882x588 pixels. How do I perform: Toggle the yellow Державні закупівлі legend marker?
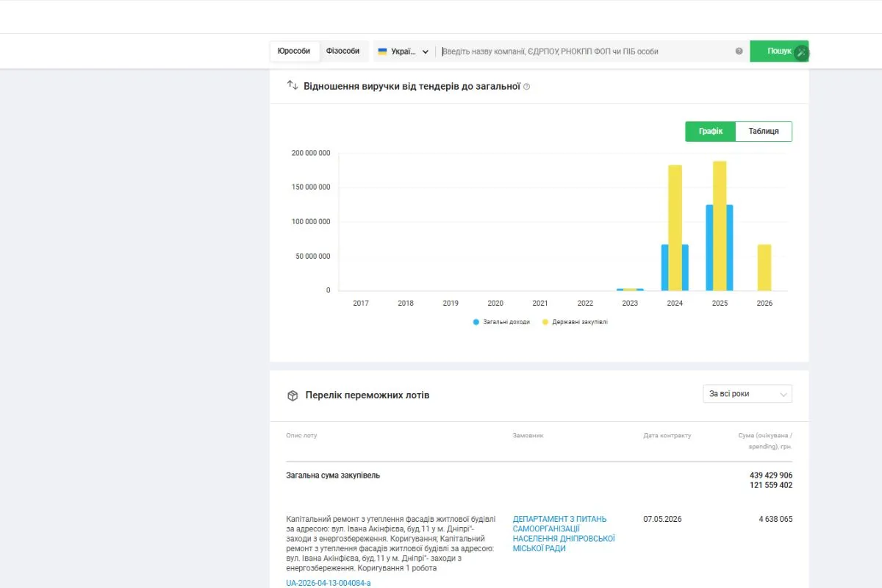click(x=545, y=322)
